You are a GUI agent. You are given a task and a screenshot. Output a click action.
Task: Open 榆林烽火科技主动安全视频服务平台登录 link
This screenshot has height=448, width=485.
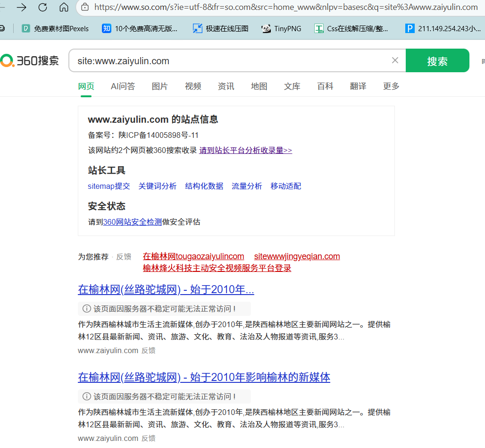tap(217, 268)
